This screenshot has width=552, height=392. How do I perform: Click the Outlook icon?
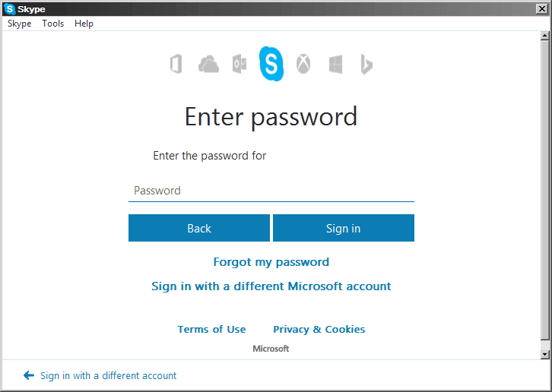point(240,64)
